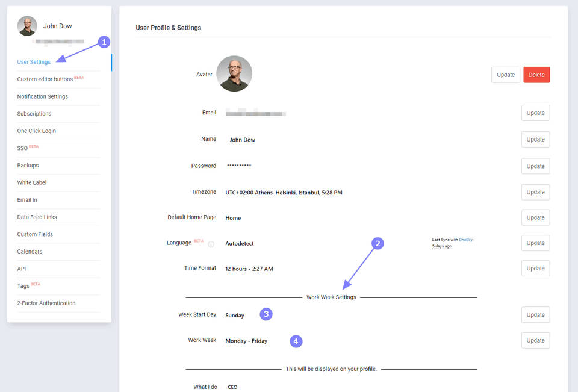Update the Week Start Day
This screenshot has height=392, width=578.
pyautogui.click(x=535, y=314)
